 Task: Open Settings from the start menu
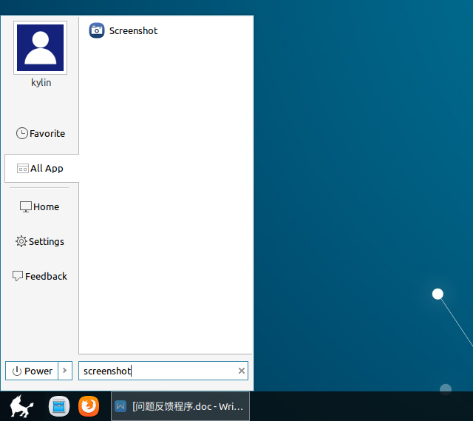(40, 241)
